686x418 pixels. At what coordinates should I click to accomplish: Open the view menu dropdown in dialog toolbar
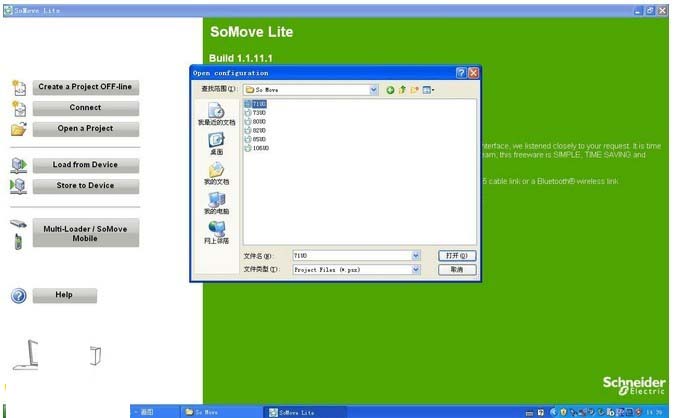[428, 90]
